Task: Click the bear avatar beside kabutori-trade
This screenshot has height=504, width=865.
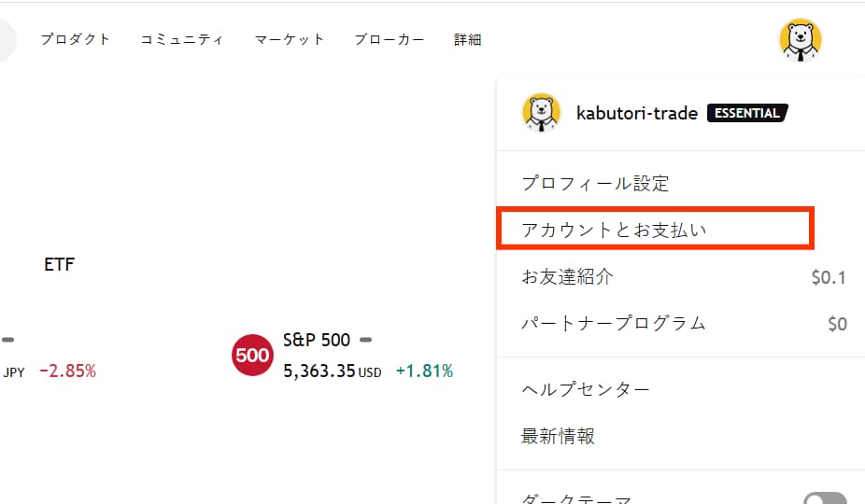Action: [541, 113]
